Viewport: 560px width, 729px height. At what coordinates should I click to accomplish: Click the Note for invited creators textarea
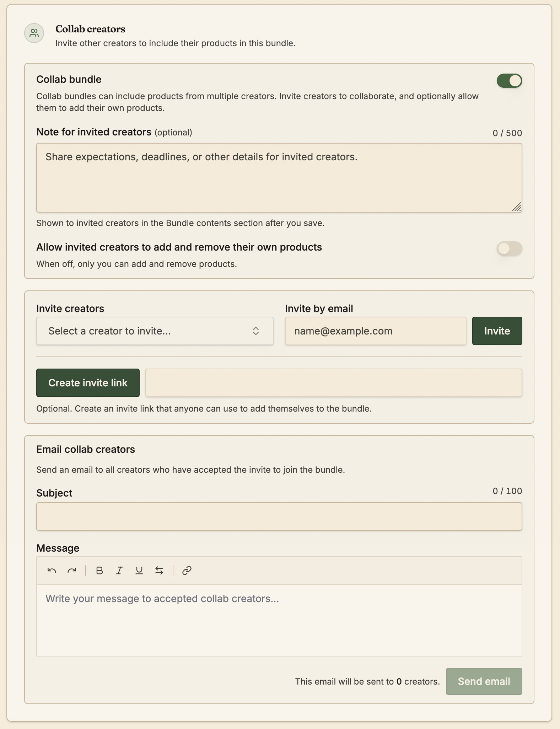pos(279,178)
